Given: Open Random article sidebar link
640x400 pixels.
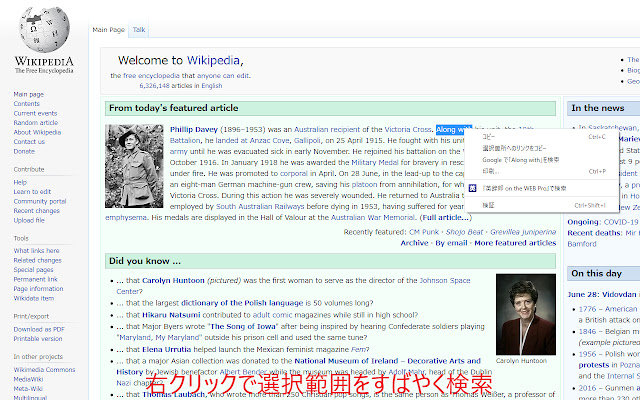Looking at the screenshot, I should (x=35, y=122).
